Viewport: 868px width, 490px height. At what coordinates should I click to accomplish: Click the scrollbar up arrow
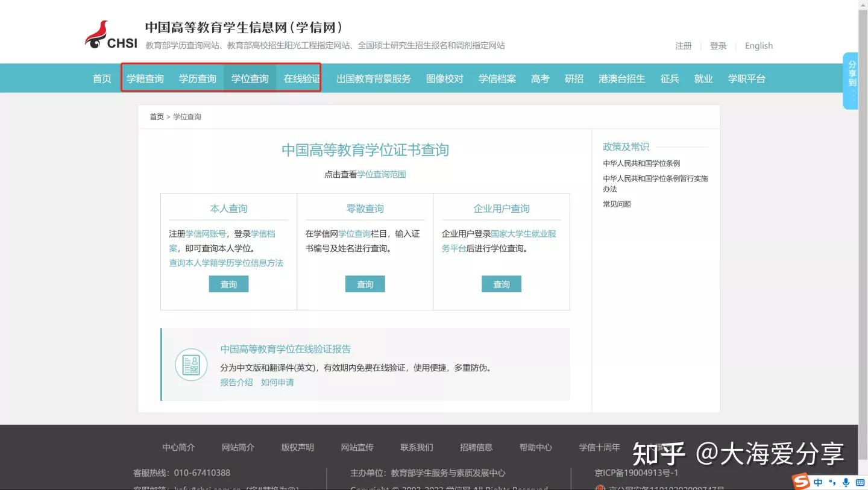tap(863, 5)
